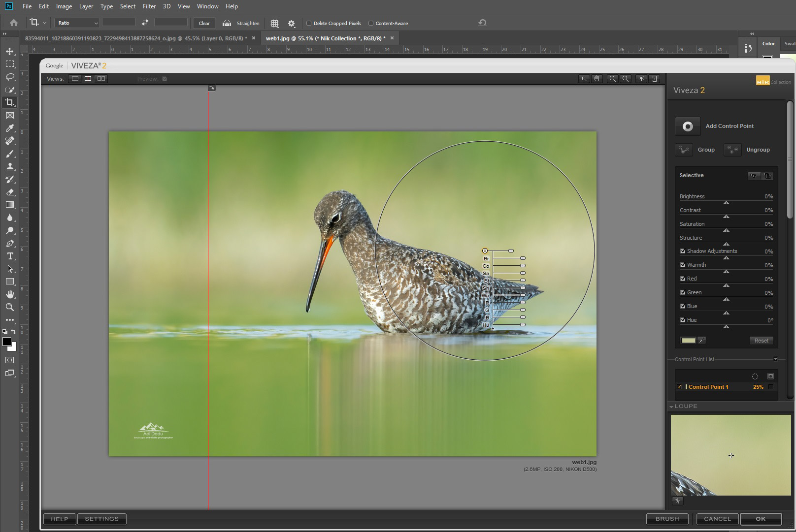Click the BRUSH button
The image size is (796, 532).
667,519
